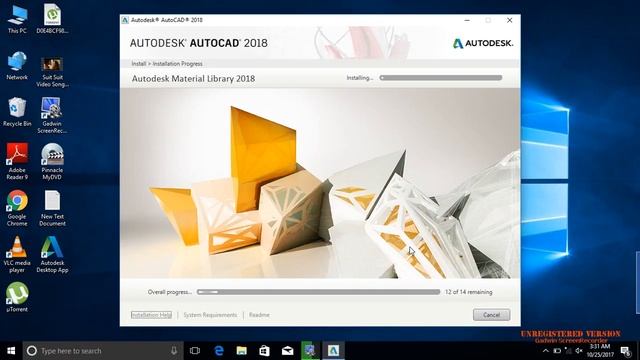640x360 pixels.
Task: Open Suit Suit Video Song file
Action: point(52,72)
